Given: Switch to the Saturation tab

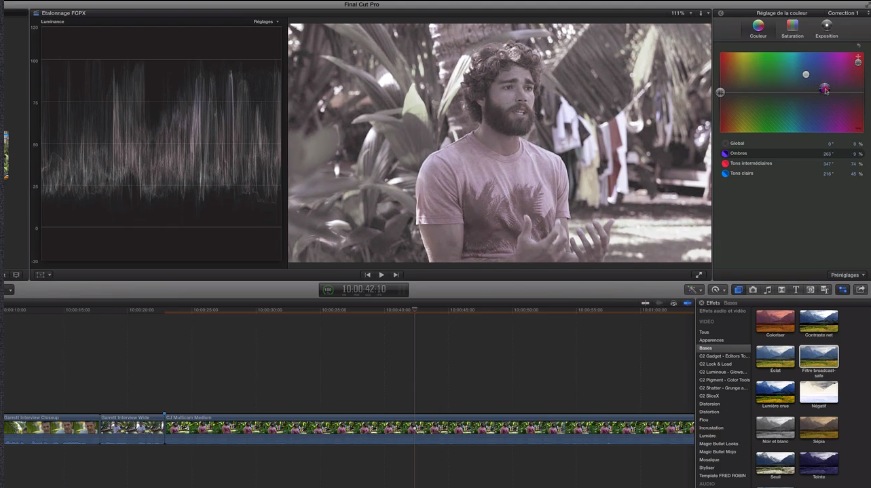Looking at the screenshot, I should (x=792, y=29).
